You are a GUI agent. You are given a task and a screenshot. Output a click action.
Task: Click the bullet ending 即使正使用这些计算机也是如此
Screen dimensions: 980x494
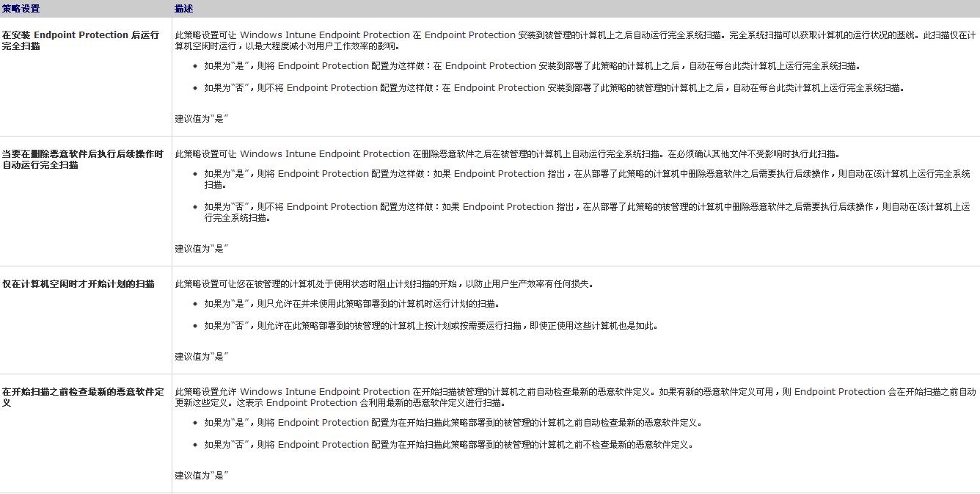click(x=431, y=326)
